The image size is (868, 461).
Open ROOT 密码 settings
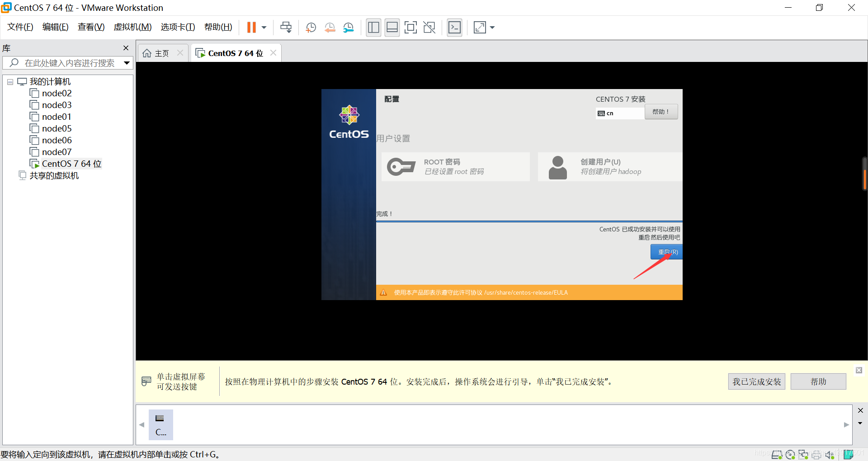[455, 167]
